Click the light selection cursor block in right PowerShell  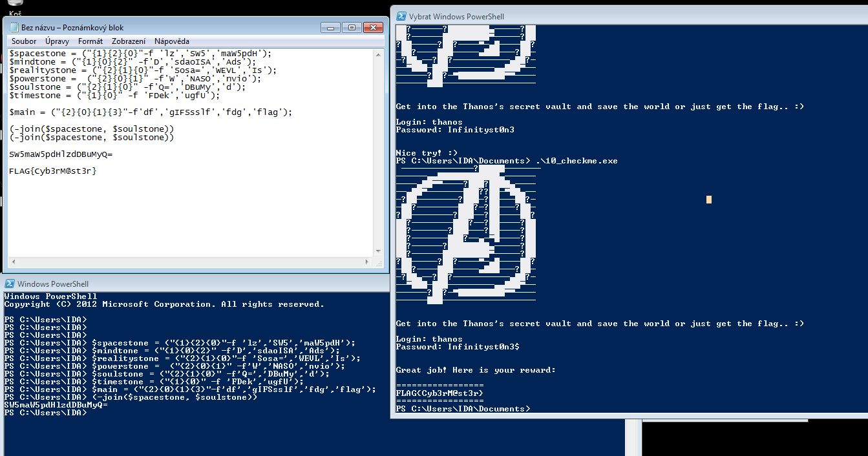pyautogui.click(x=709, y=200)
